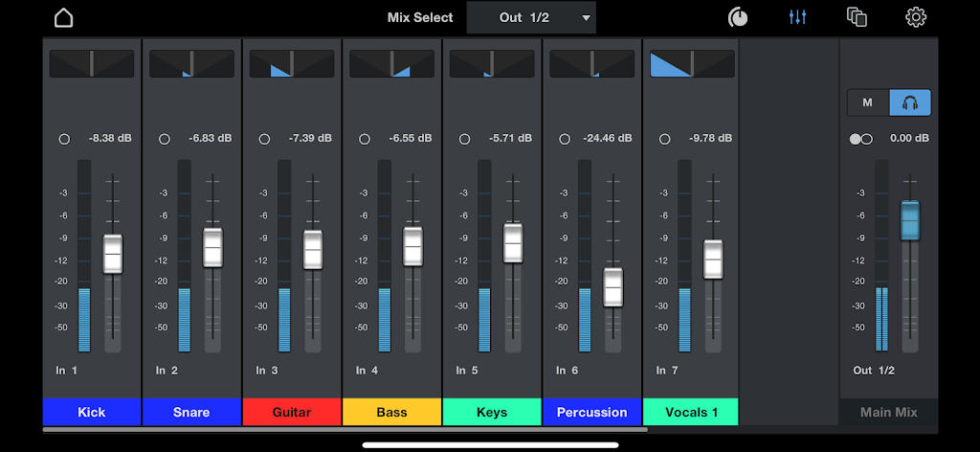Screen dimensions: 980x452
Task: Click the mono circle icon on Kick channel
Action: 64,139
